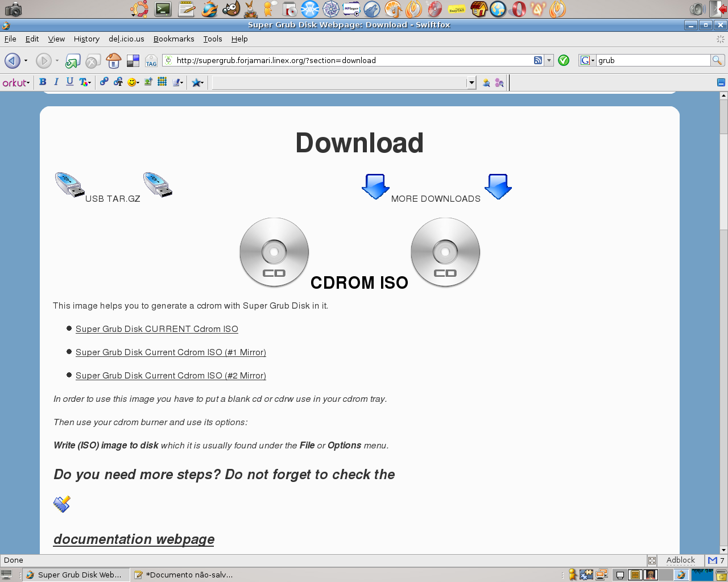Apply Underline in the orkut toolbar
728x582 pixels.
(69, 82)
